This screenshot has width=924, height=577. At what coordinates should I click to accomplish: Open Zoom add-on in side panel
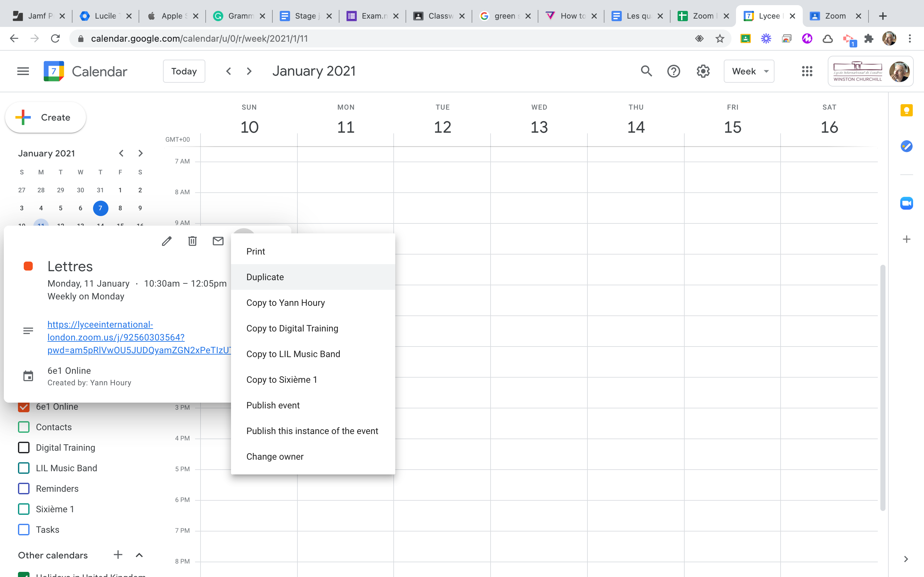pos(906,204)
